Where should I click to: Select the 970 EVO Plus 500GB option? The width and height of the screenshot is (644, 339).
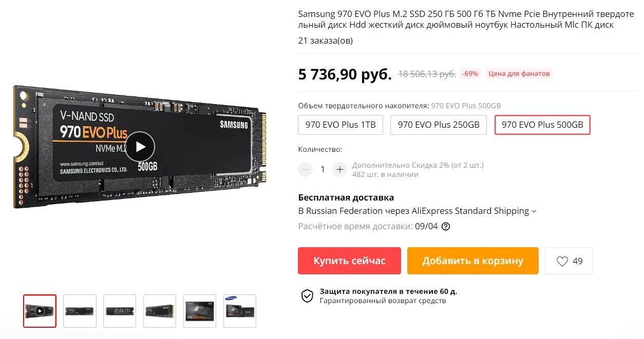click(542, 125)
